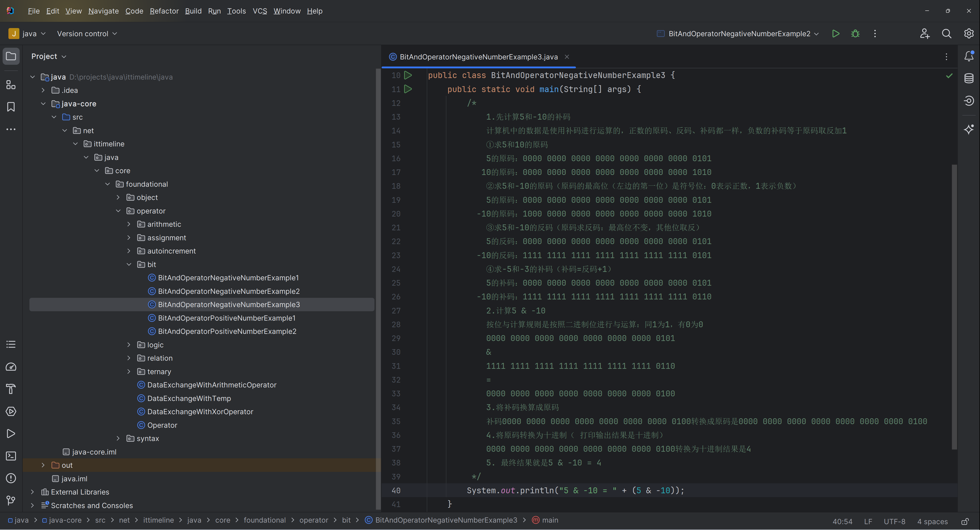
Task: Open the Project view dropdown
Action: [x=49, y=56]
